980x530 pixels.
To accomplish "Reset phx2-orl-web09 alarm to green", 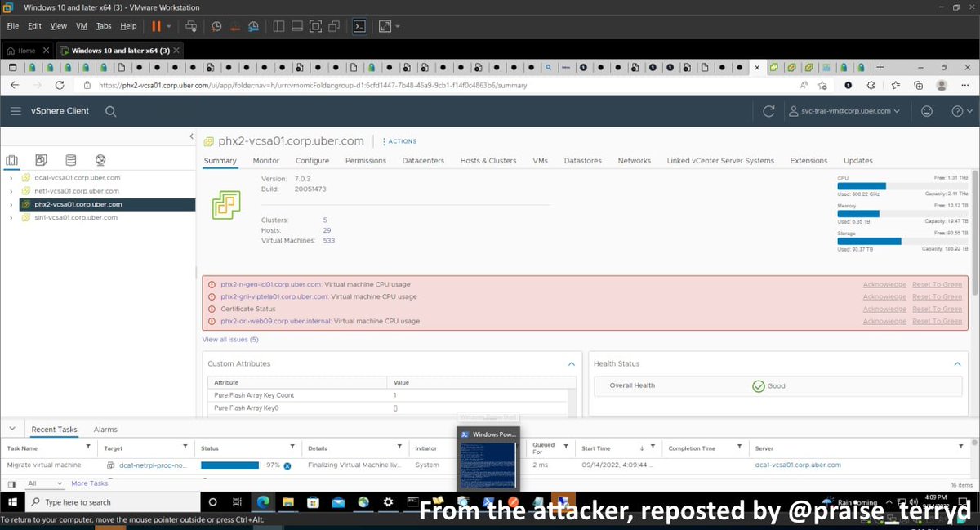I will click(937, 321).
